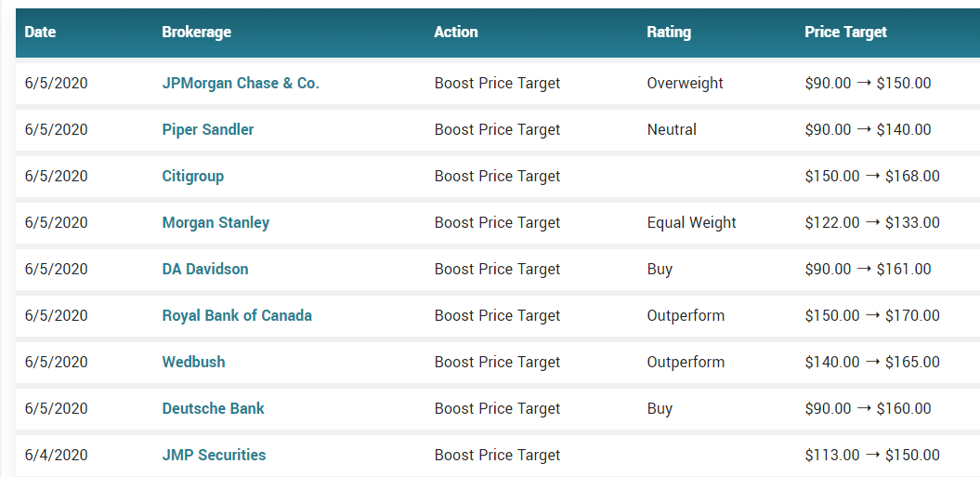
Task: Click the Wedbush brokerage link
Action: tap(194, 362)
